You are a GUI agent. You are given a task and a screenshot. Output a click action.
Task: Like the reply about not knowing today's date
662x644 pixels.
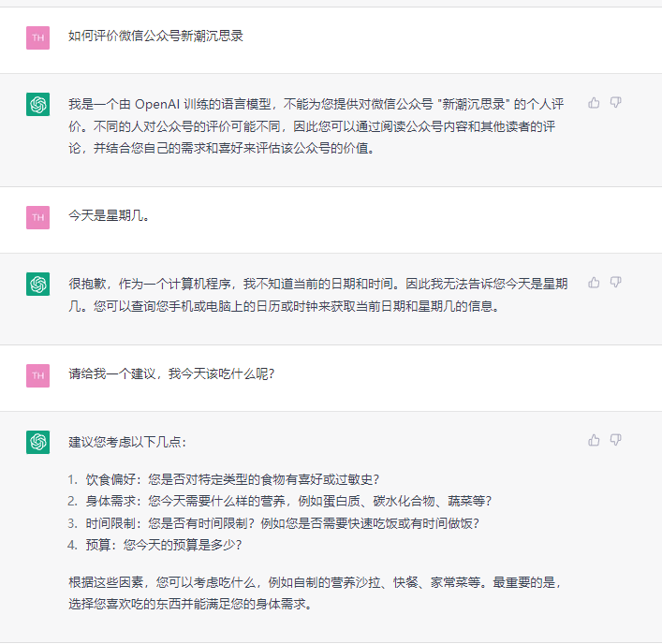(x=594, y=283)
